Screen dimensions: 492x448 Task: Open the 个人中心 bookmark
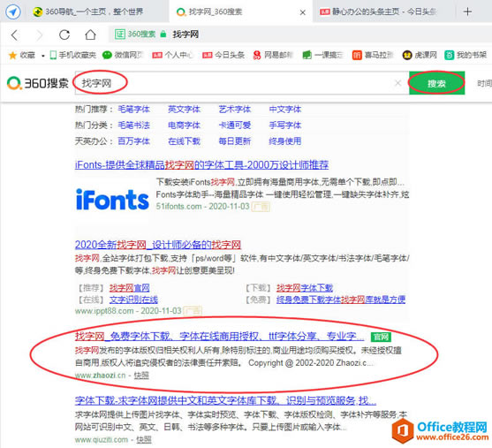pos(172,56)
